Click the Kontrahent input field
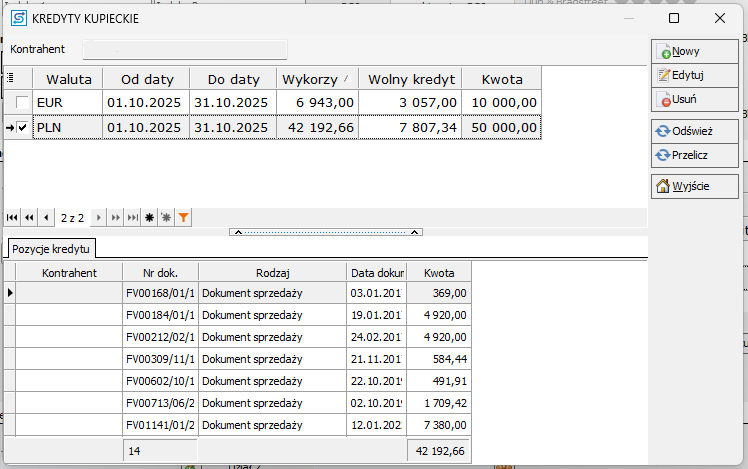The height and width of the screenshot is (469, 748). pyautogui.click(x=185, y=49)
